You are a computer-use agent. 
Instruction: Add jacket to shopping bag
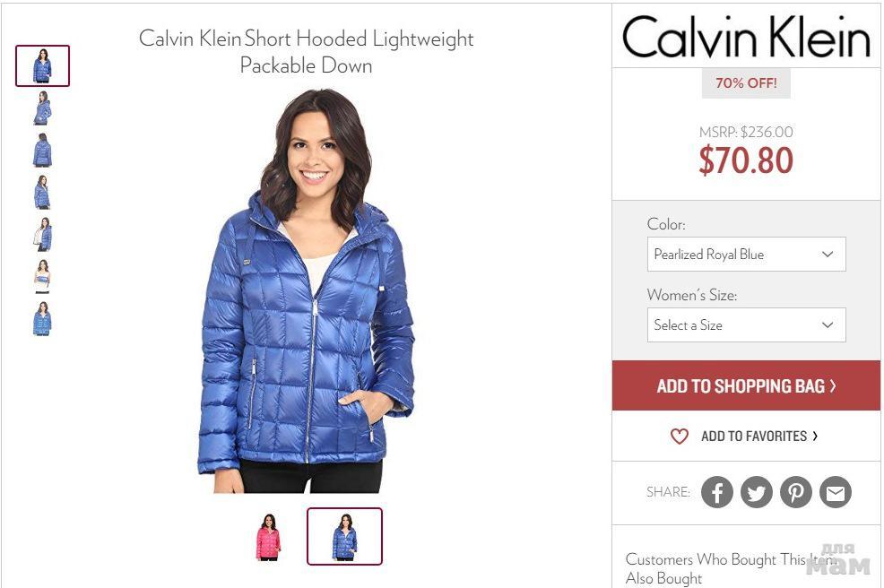(747, 385)
